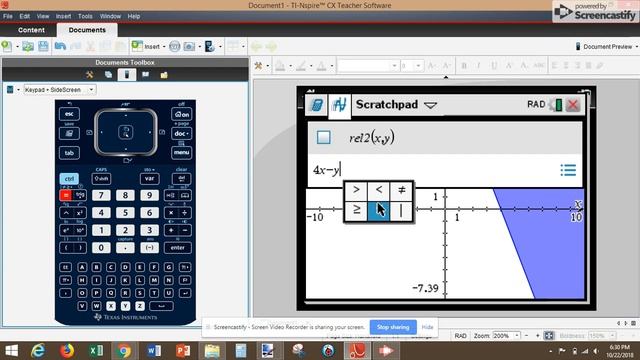Open the File menu
640x360 pixels.
[x=8, y=16]
